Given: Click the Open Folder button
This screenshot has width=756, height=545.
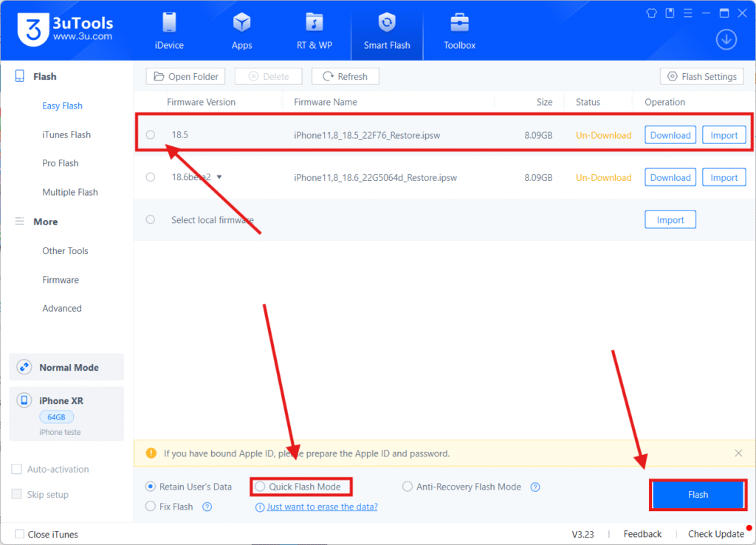Looking at the screenshot, I should pyautogui.click(x=185, y=76).
